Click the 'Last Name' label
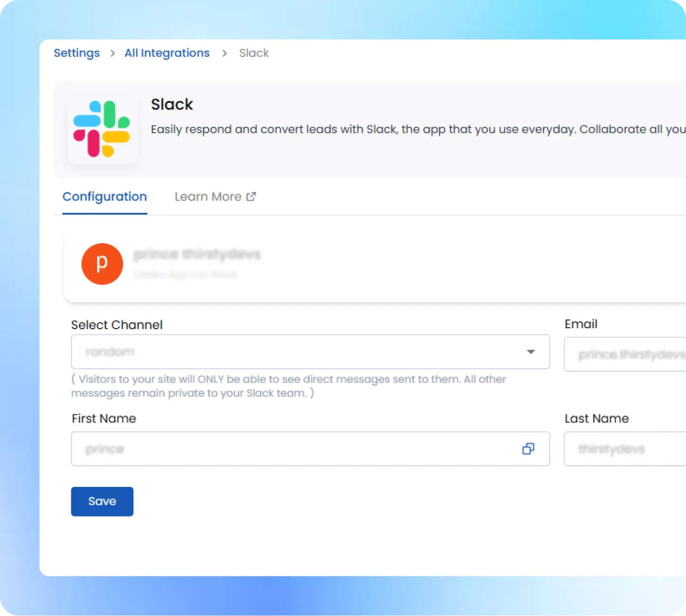 point(597,418)
